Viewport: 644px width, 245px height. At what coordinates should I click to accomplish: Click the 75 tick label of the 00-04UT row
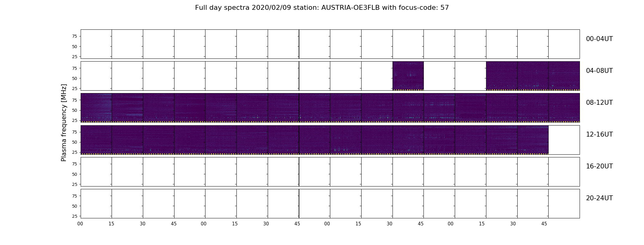[74, 36]
